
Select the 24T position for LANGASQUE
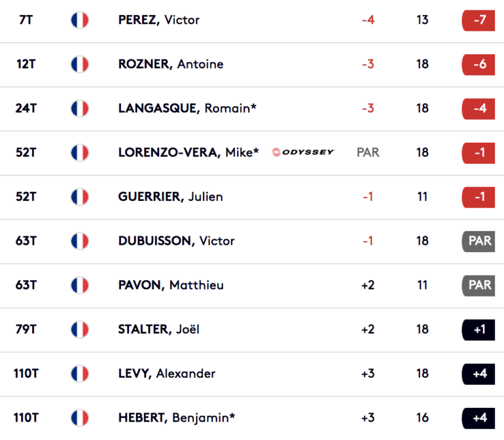[26, 109]
